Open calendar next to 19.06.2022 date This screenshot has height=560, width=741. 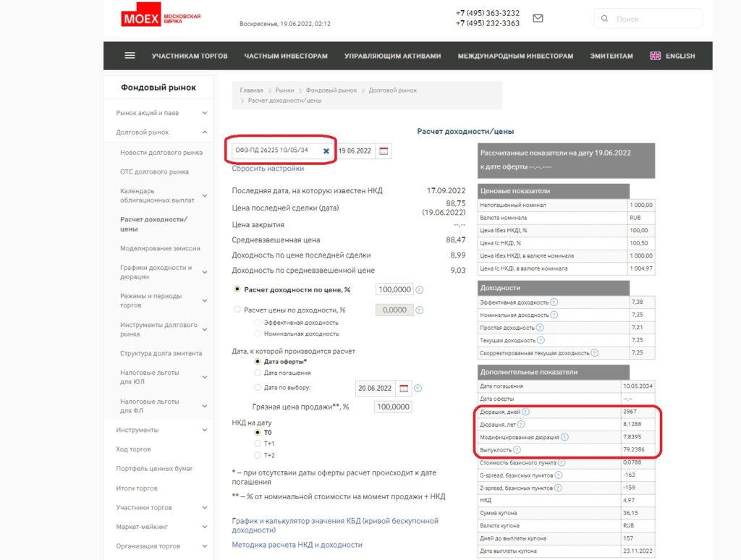click(x=384, y=151)
